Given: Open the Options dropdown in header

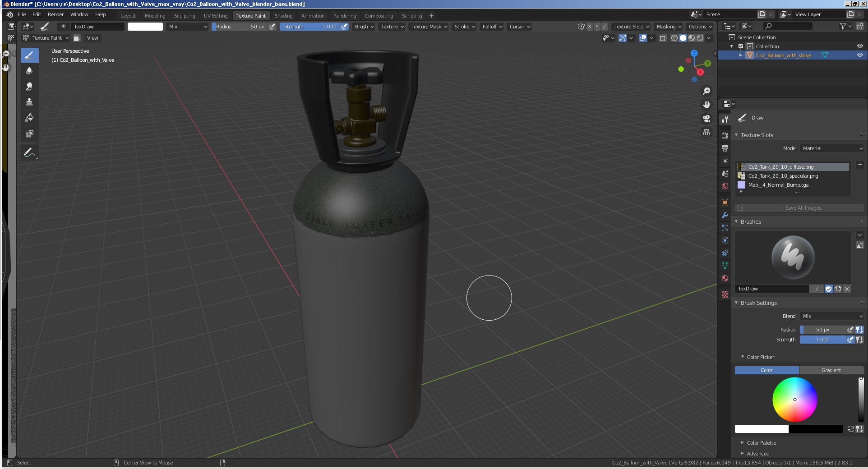Looking at the screenshot, I should click(700, 27).
